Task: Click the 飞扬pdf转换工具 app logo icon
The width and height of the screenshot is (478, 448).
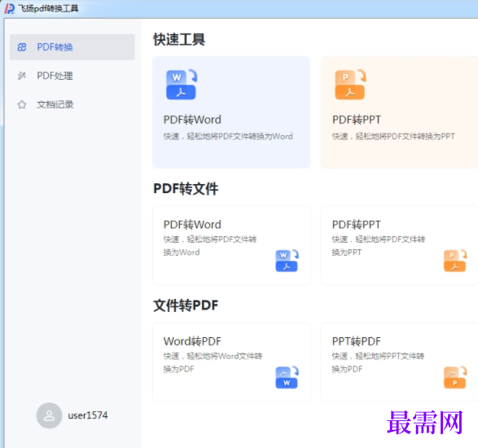Action: coord(9,8)
